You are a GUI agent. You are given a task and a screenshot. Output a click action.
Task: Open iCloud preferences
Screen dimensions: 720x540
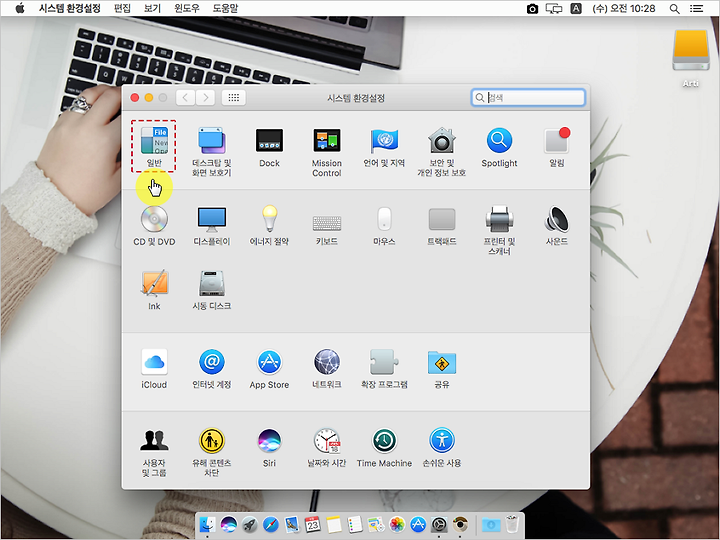(154, 369)
